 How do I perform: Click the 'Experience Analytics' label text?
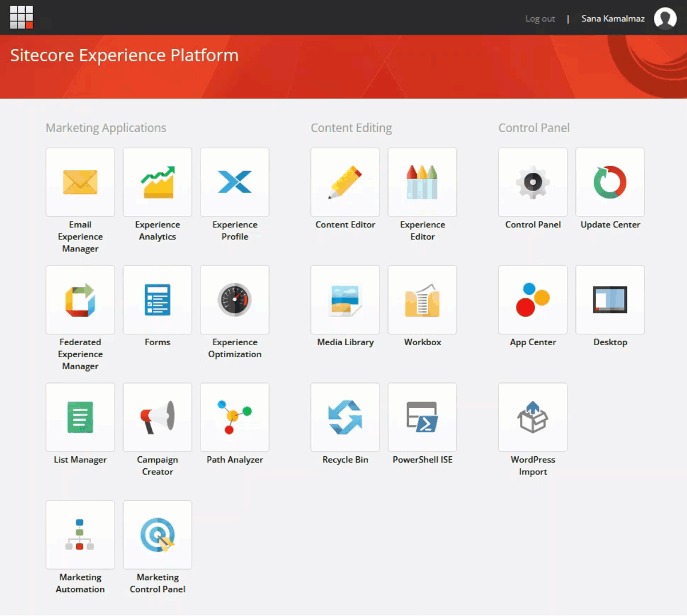tap(157, 231)
